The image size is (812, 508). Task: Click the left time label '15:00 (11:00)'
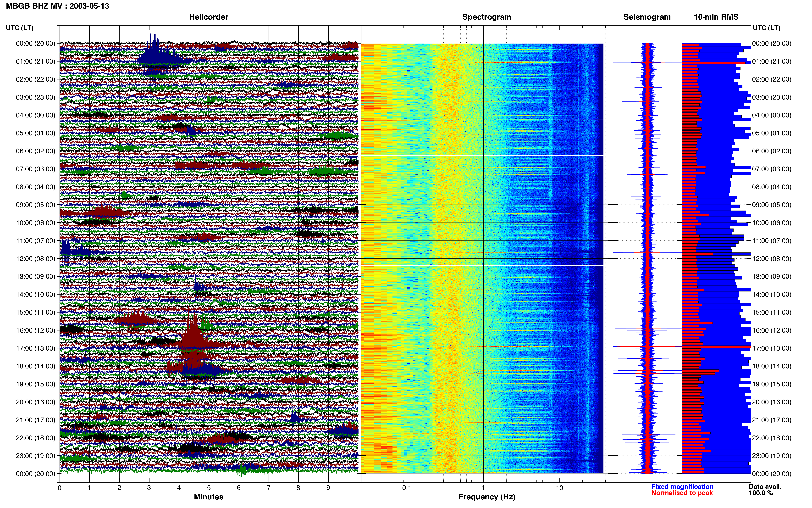tap(36, 313)
